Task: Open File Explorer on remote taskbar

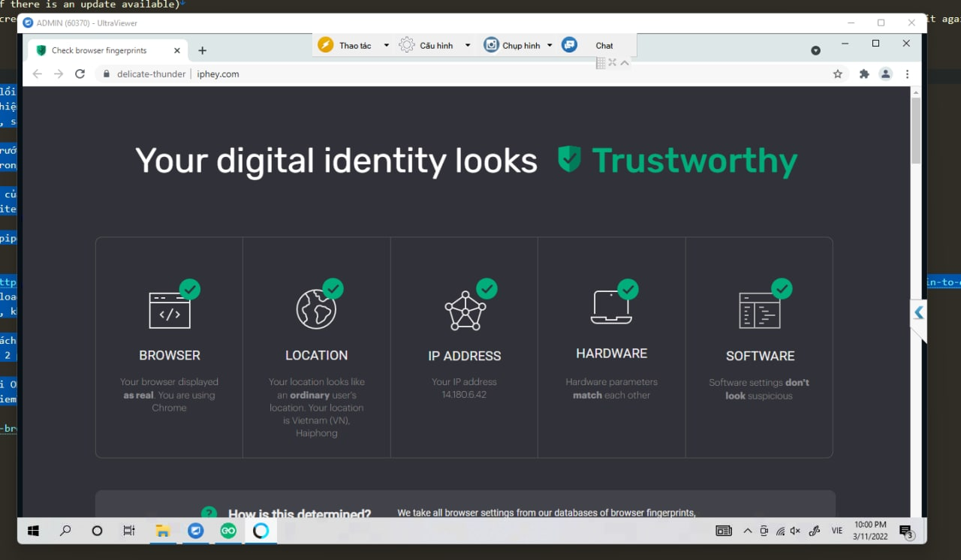Action: pyautogui.click(x=162, y=531)
